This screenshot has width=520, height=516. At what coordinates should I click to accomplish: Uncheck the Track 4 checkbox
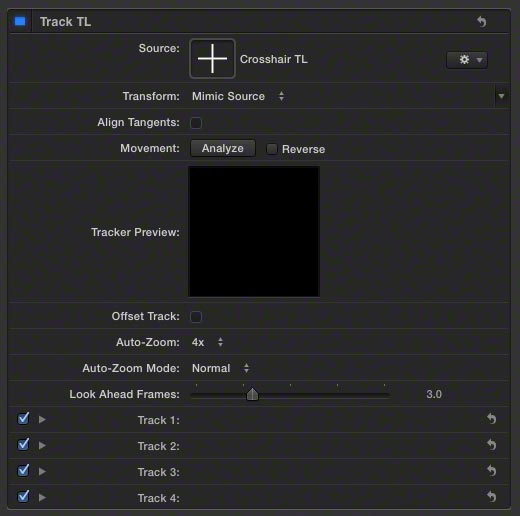click(23, 497)
